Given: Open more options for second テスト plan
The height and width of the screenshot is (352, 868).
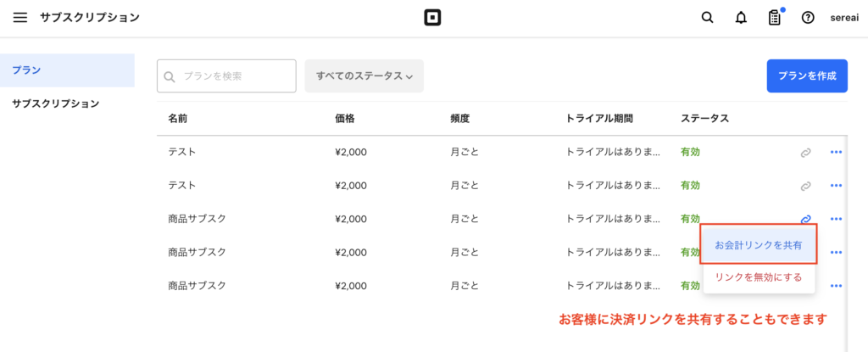Looking at the screenshot, I should pyautogui.click(x=837, y=186).
